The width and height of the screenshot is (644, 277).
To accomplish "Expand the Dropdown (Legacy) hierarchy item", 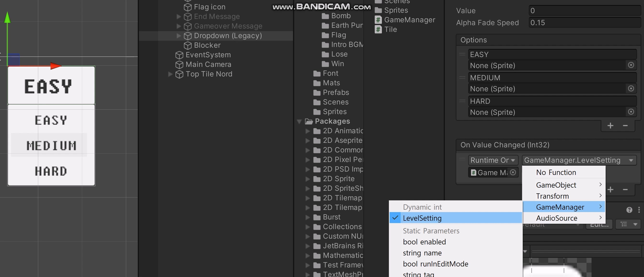I will click(x=178, y=36).
